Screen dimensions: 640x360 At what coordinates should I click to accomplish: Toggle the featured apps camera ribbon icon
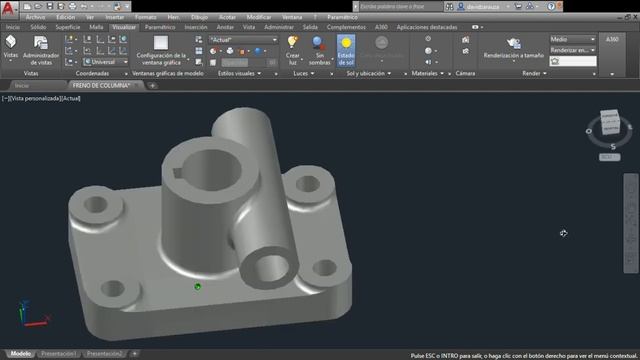[x=475, y=27]
